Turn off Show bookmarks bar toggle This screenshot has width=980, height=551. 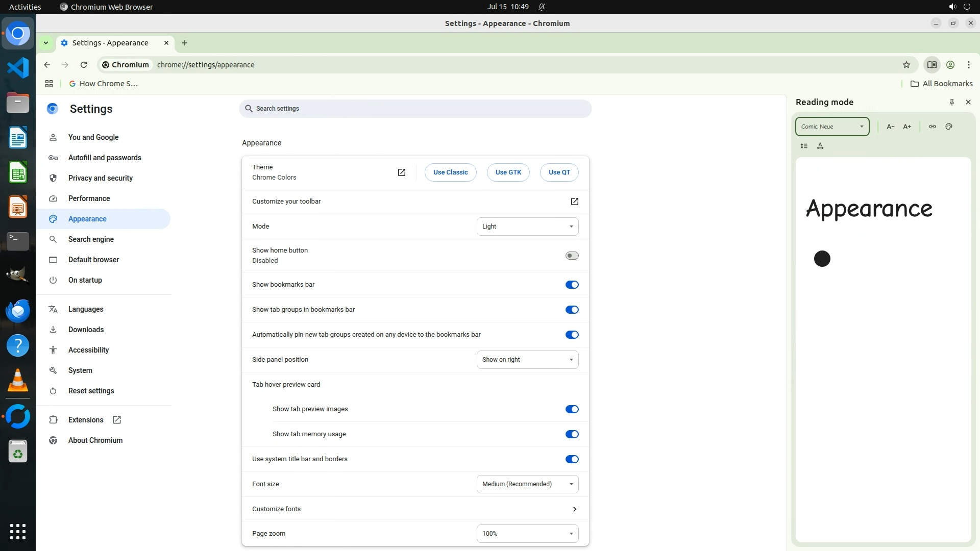572,285
